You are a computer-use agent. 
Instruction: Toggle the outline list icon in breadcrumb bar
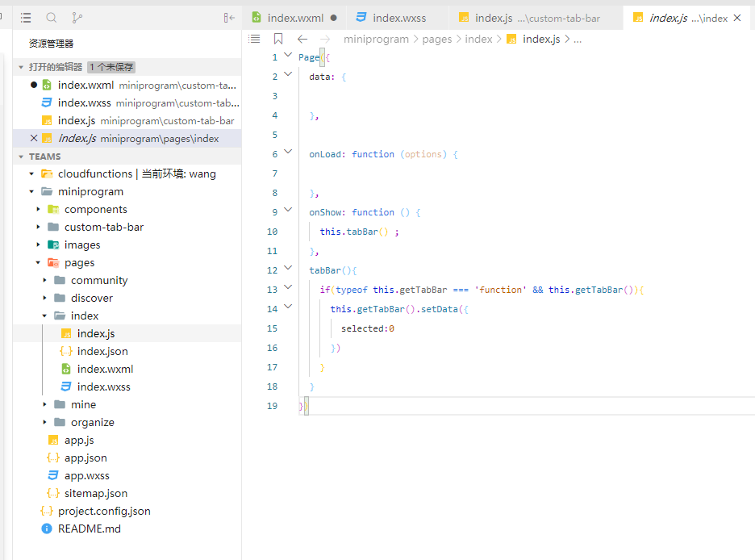(254, 39)
